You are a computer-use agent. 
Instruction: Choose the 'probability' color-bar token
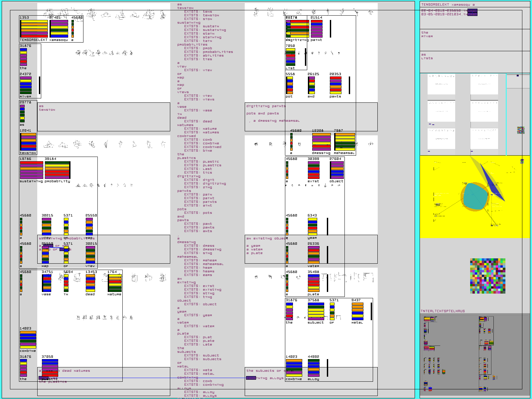coord(57,170)
